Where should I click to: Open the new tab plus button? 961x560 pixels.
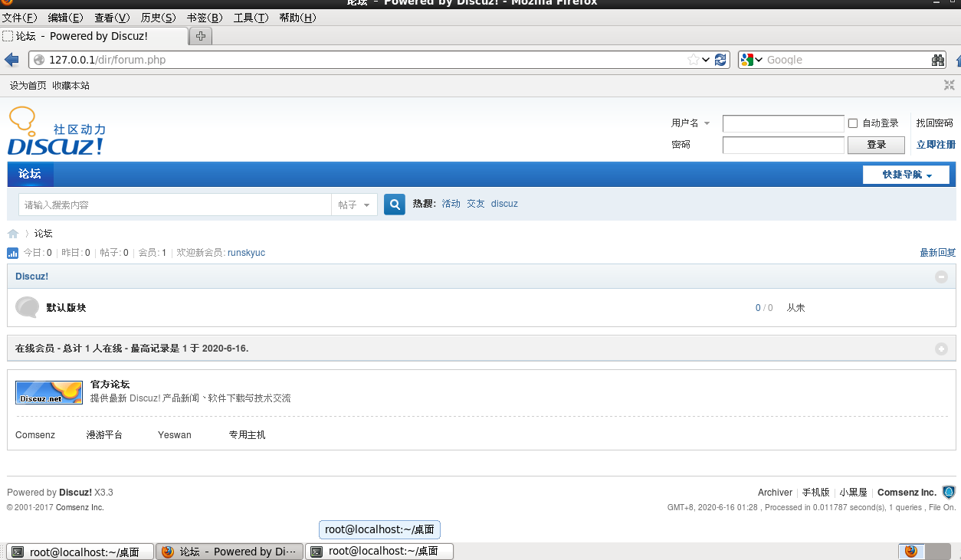pyautogui.click(x=201, y=36)
